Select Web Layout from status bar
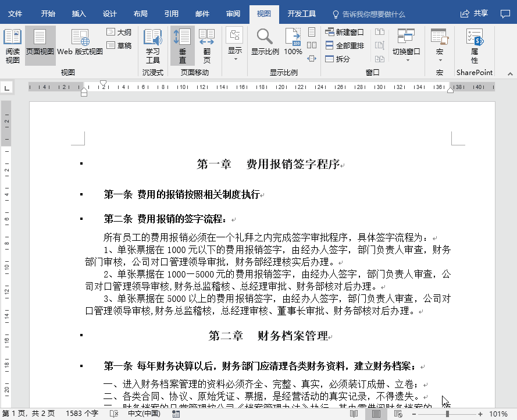 point(398,414)
